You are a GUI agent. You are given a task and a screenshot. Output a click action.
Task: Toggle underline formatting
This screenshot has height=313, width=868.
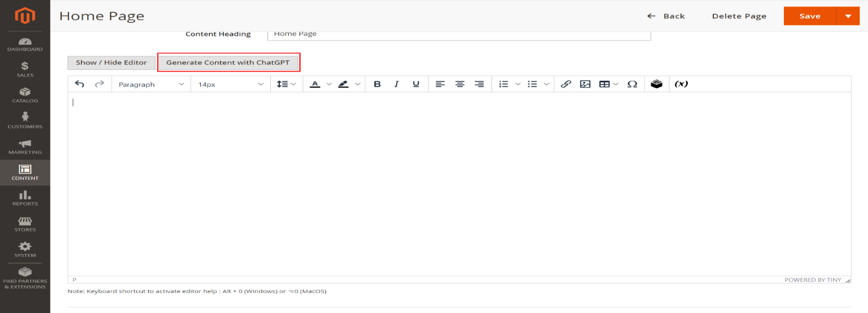pyautogui.click(x=416, y=84)
